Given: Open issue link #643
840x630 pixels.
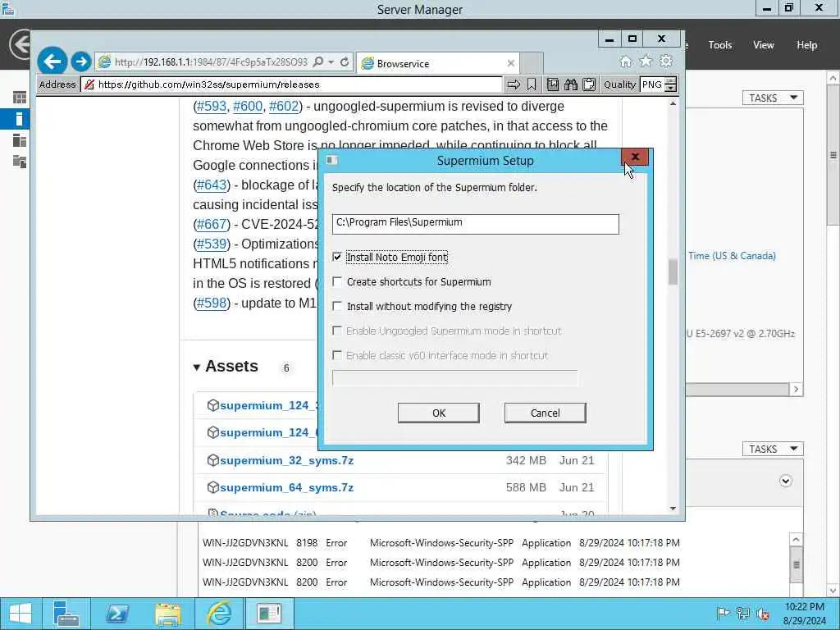Looking at the screenshot, I should (x=212, y=185).
